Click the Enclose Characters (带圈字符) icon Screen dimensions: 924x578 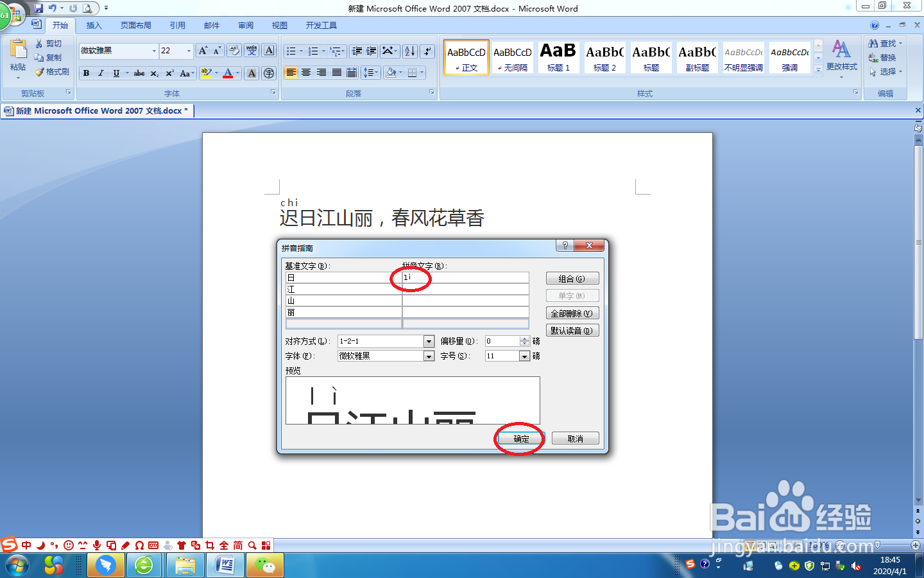click(269, 73)
